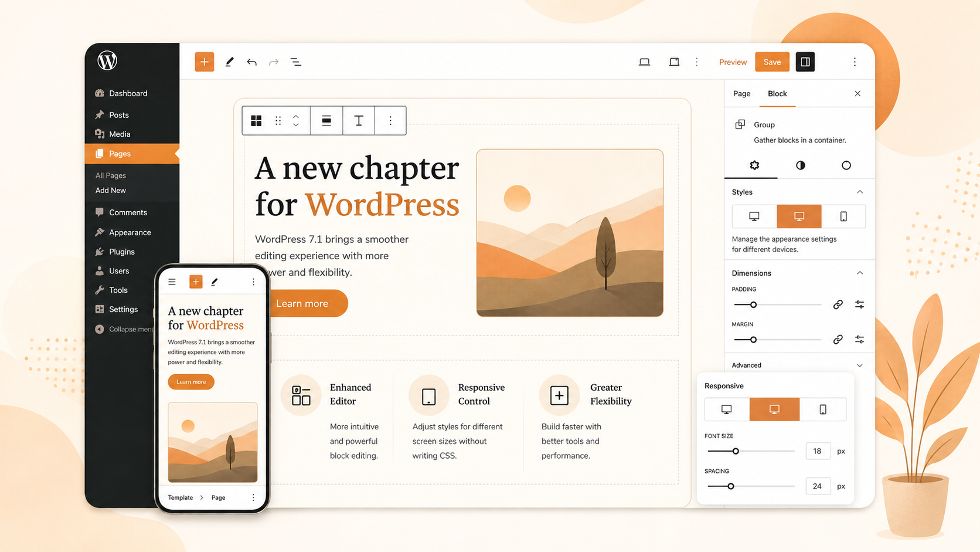This screenshot has width=980, height=552.
Task: Open the document list view
Action: click(296, 62)
